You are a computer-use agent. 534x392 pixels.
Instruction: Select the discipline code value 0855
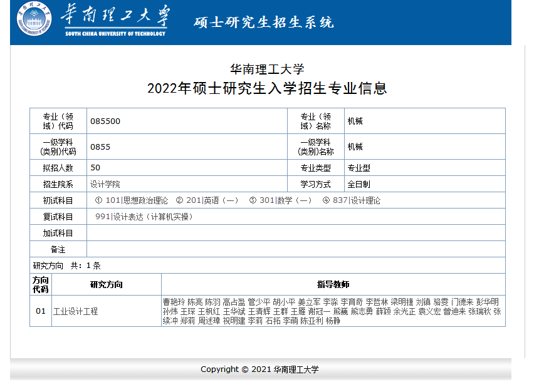100,147
